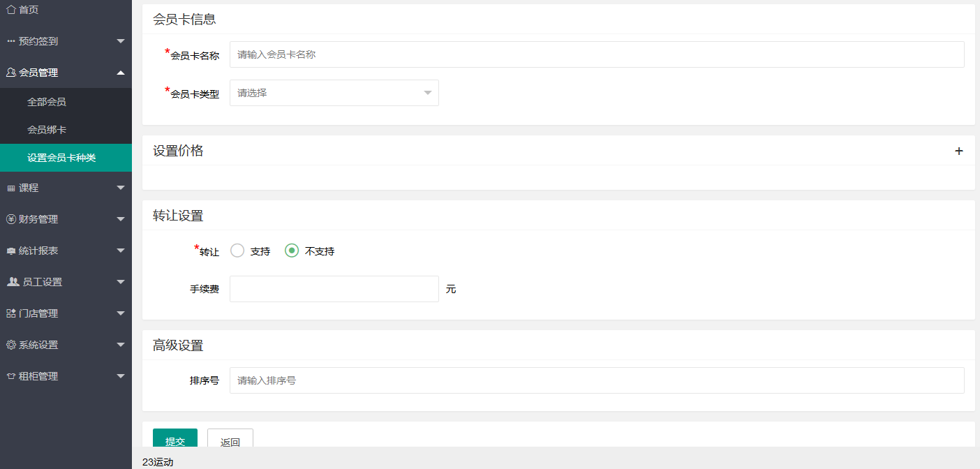Viewport: 980px width, 469px height.
Task: Click the plus icon in 设置价格
Action: pos(959,151)
